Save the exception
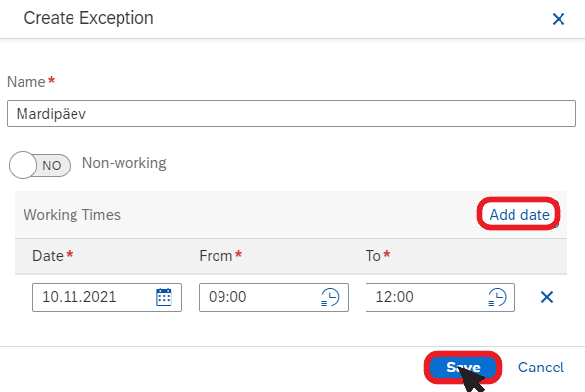 (x=463, y=367)
